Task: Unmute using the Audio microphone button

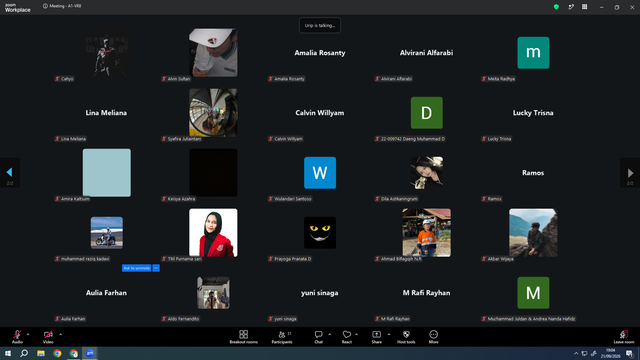Action: tap(17, 337)
